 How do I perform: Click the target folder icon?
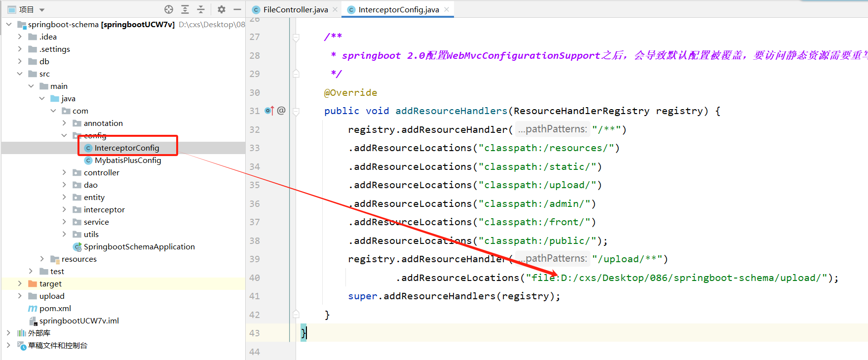(33, 283)
